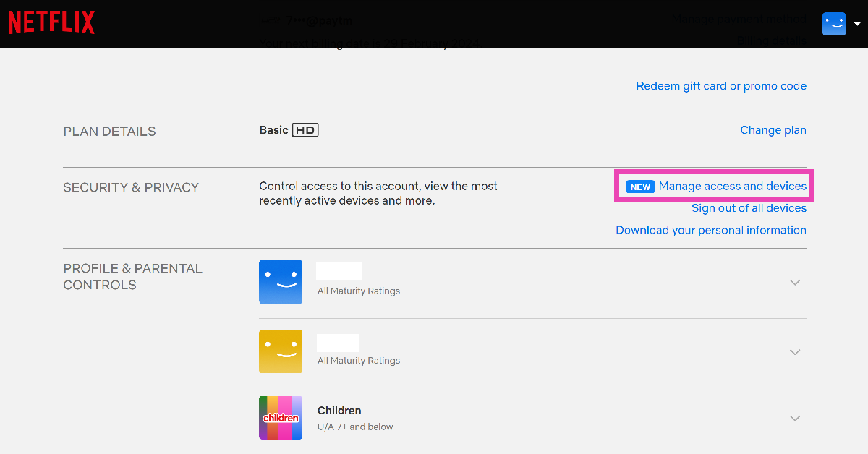Screen dimensions: 868x454
Task: Click the SECURITY & PRIVACY heading
Action: [131, 187]
